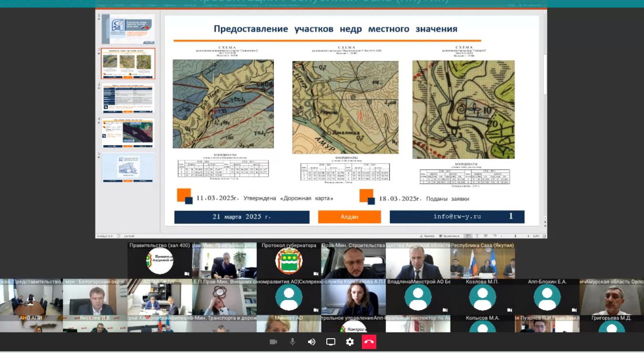Click the speaker volume icon
The width and height of the screenshot is (644, 353).
[312, 342]
